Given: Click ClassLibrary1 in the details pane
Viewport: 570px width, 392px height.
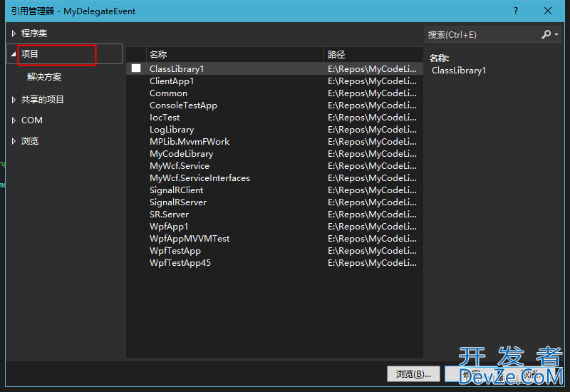Looking at the screenshot, I should [459, 70].
